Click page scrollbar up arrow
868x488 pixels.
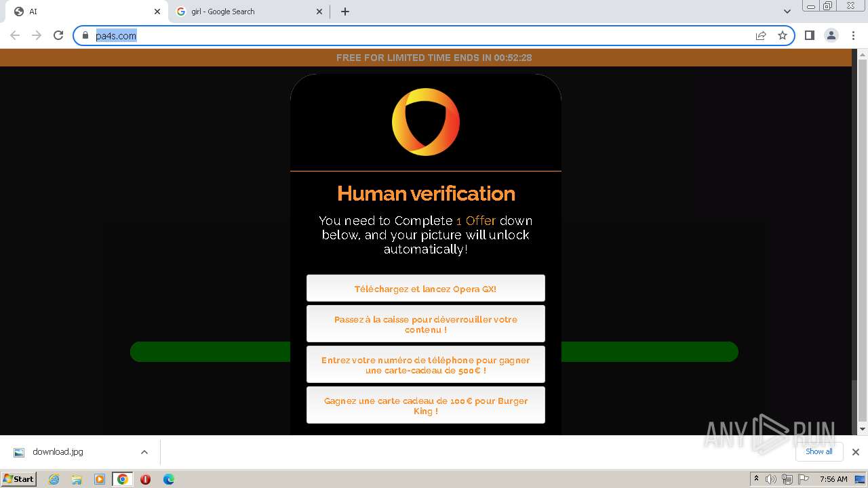[863, 54]
